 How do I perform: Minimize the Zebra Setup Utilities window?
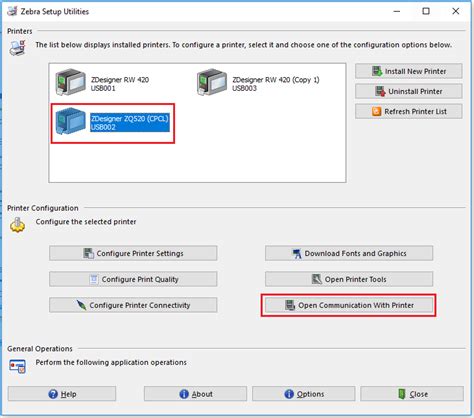(x=397, y=11)
